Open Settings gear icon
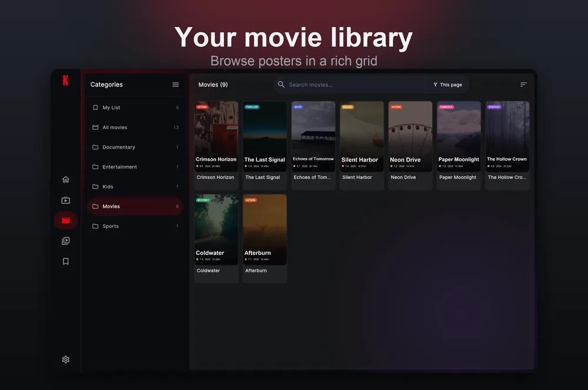 (x=66, y=359)
